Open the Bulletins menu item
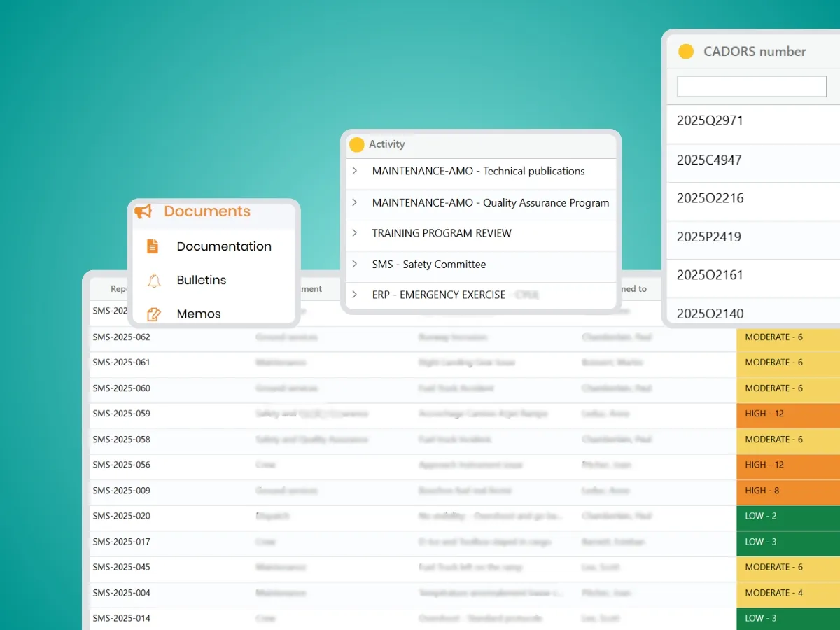 [202, 280]
